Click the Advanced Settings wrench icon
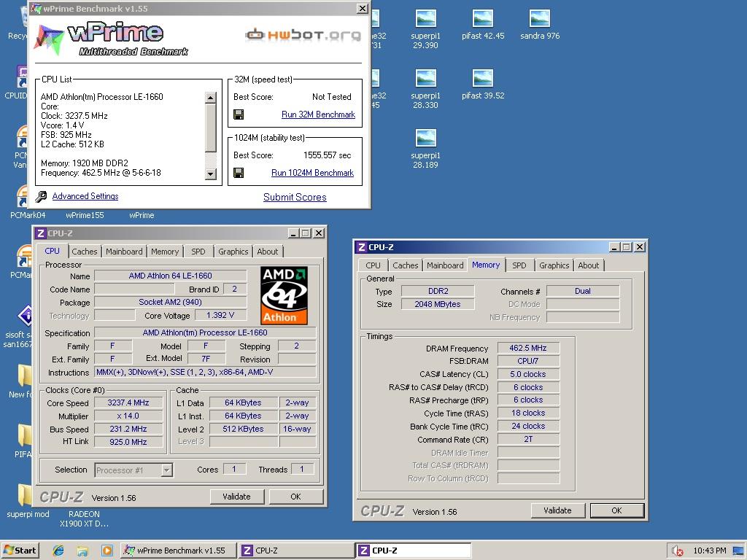Image resolution: width=747 pixels, height=560 pixels. (42, 196)
